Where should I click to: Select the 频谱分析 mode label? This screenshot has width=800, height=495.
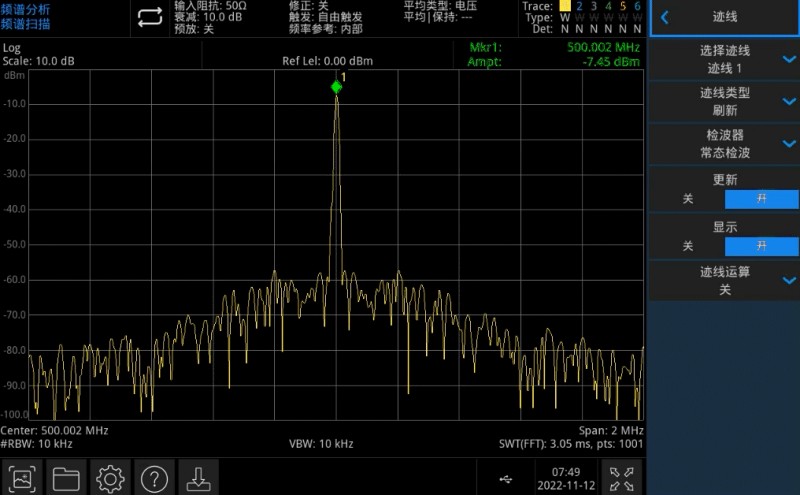[x=25, y=8]
